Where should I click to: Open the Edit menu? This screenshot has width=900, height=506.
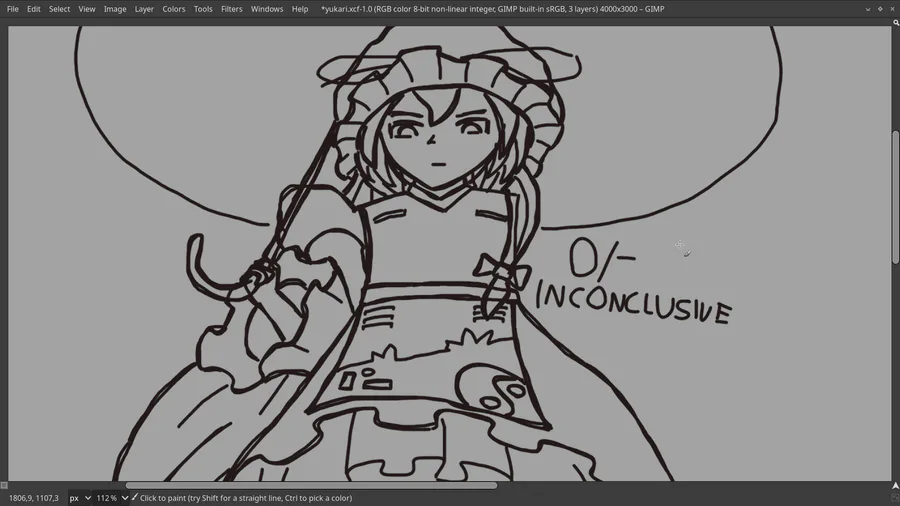[x=34, y=9]
